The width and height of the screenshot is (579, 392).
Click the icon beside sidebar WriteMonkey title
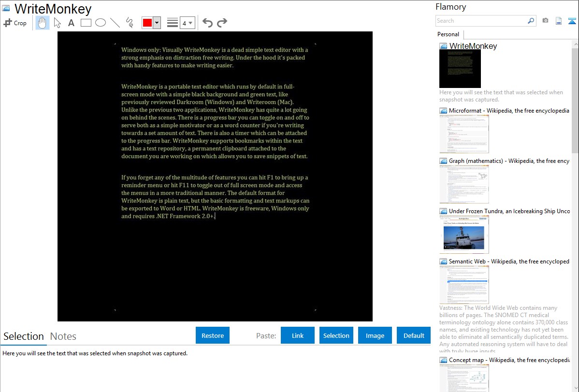click(443, 46)
